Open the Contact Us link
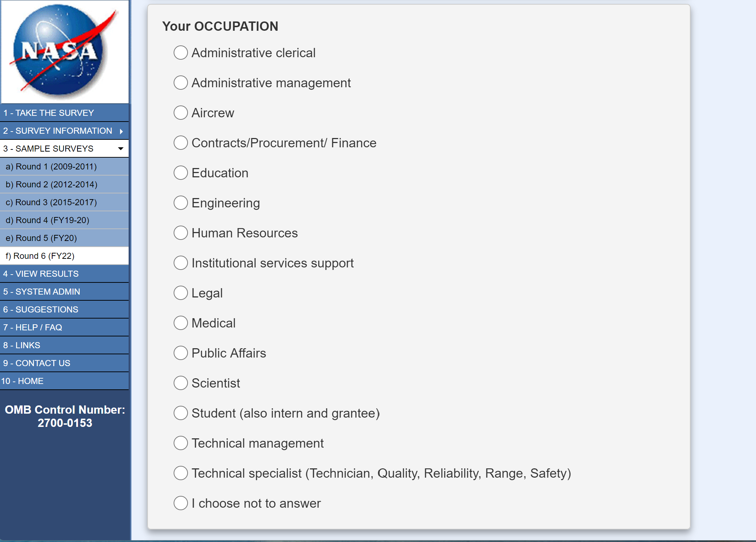 point(37,363)
